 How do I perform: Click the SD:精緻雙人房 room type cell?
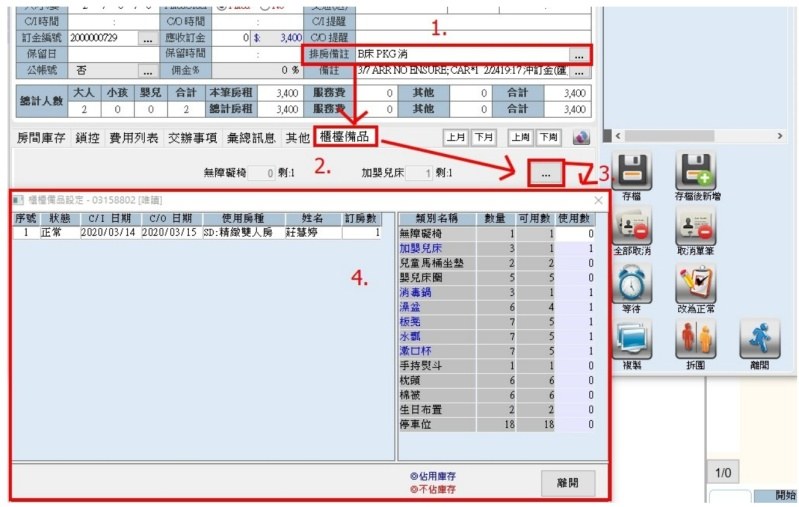pos(244,233)
